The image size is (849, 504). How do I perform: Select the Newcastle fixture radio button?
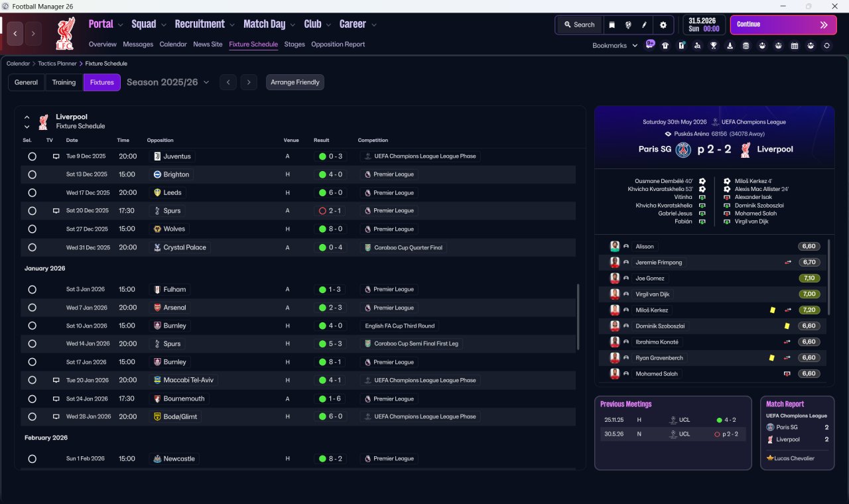pos(32,459)
